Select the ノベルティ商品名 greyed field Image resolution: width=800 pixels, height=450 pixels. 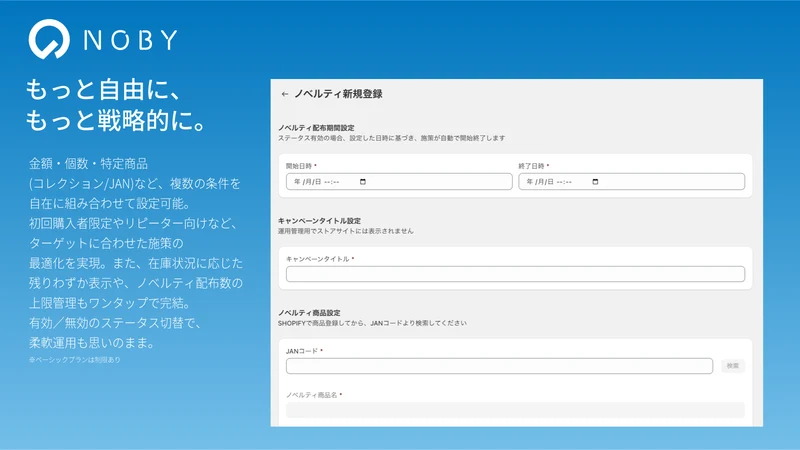[515, 410]
